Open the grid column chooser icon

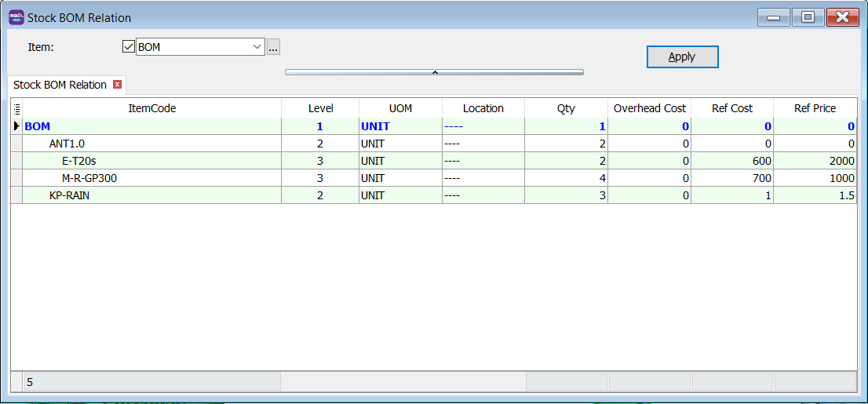(17, 108)
